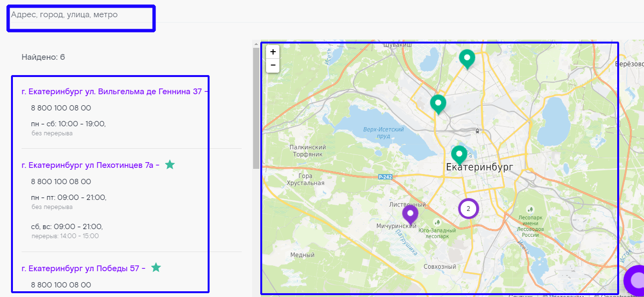Select the green pin above the Екатеринбург label
This screenshot has width=644, height=297.
click(x=459, y=155)
